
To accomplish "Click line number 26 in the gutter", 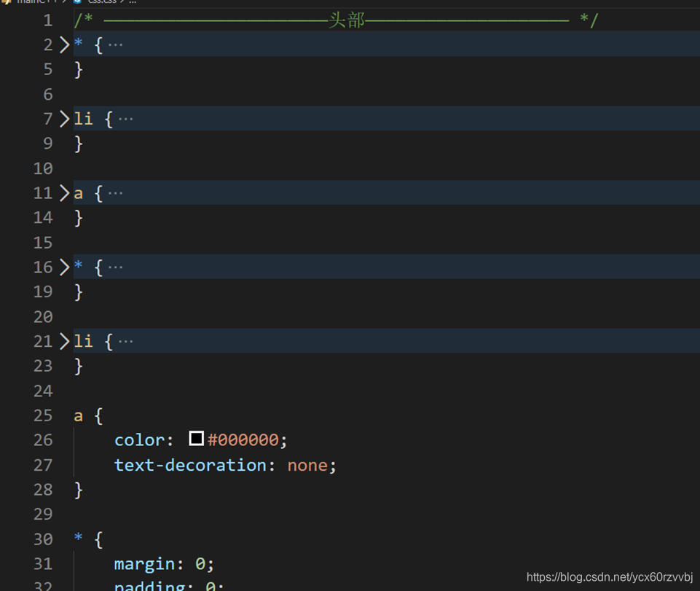I will pyautogui.click(x=42, y=439).
